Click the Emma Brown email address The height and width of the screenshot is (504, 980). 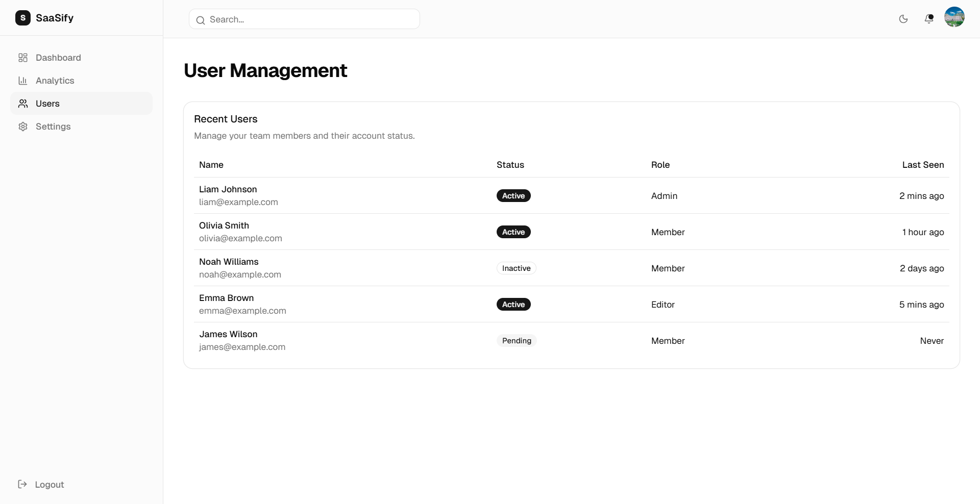(x=242, y=311)
